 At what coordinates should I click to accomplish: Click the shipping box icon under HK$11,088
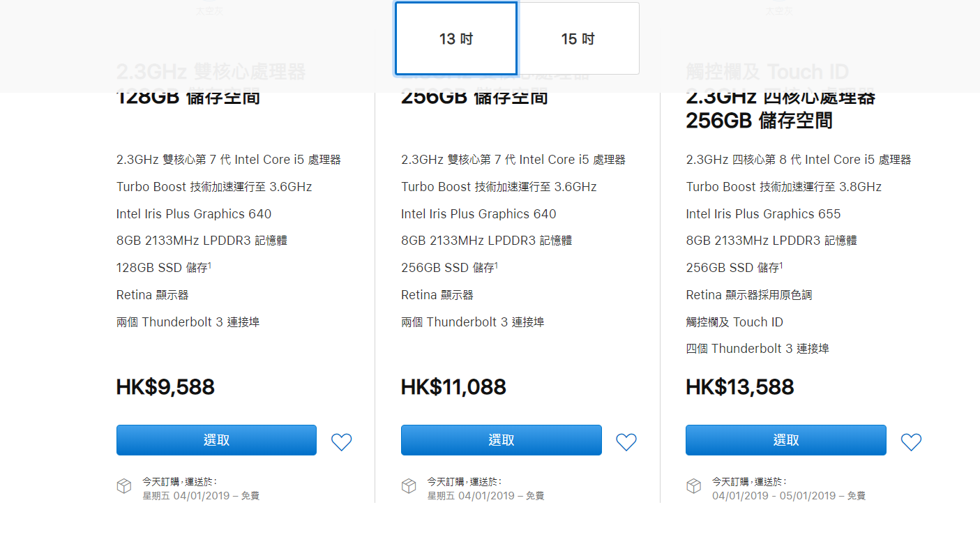click(409, 486)
